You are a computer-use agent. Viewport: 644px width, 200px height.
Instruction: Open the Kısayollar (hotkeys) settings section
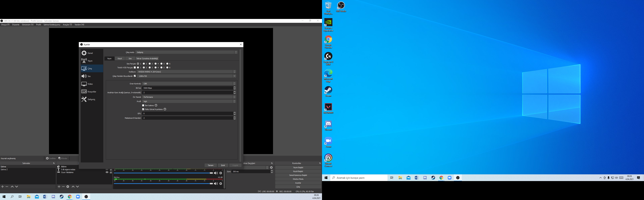[x=92, y=92]
